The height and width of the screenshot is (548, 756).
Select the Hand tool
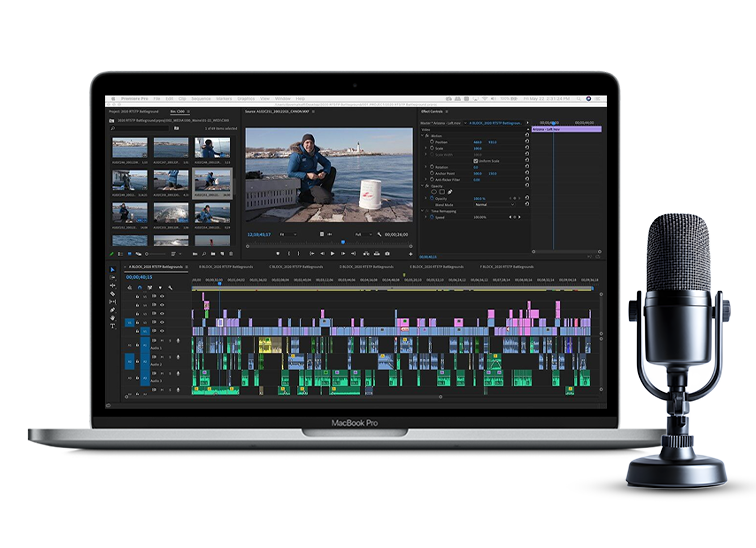pos(113,318)
